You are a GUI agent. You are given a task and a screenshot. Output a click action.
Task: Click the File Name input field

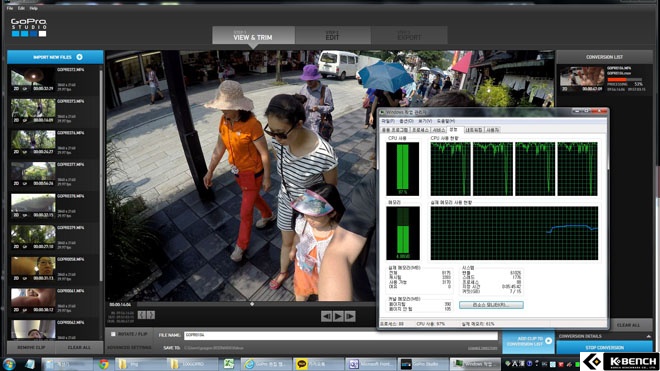(x=341, y=335)
